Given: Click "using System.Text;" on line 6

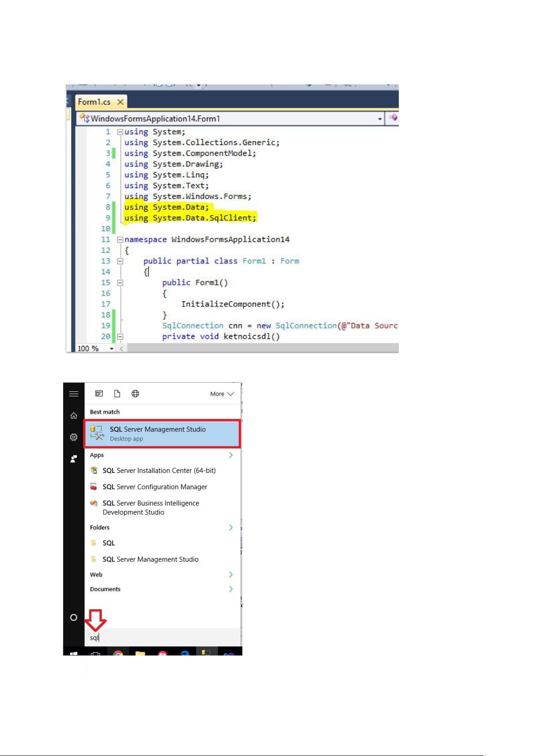Looking at the screenshot, I should [x=167, y=186].
